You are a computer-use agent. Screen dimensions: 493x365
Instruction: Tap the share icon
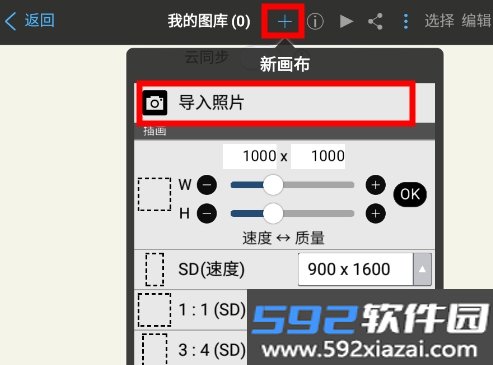tap(375, 22)
